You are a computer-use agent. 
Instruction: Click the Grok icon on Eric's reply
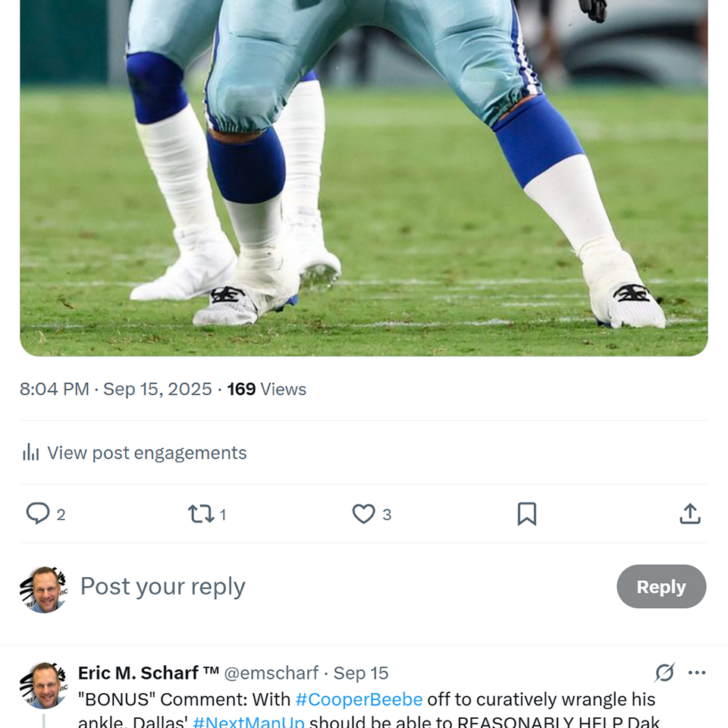click(665, 673)
